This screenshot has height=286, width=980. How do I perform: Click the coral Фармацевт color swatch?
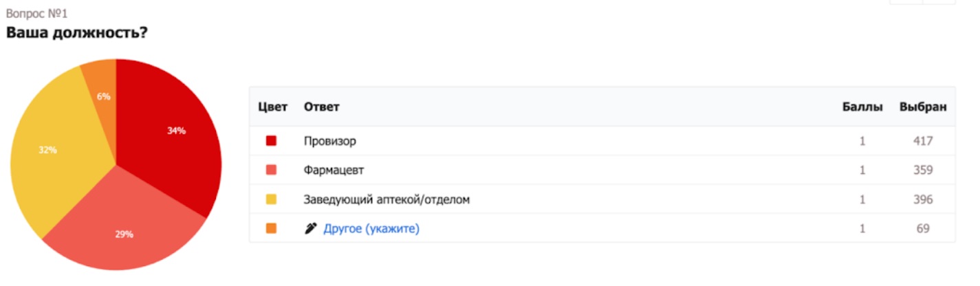click(x=271, y=170)
